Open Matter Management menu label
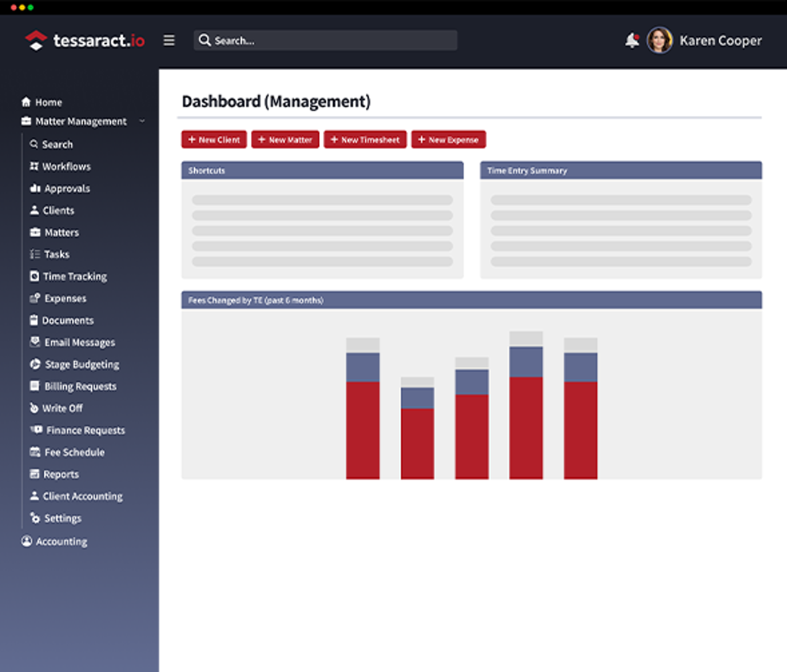 point(81,122)
